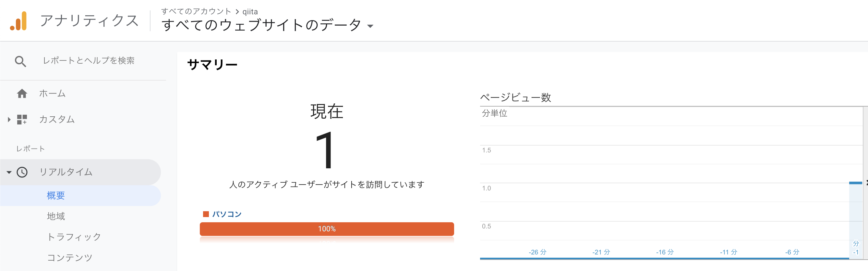
Task: Click the 100% orange device usage bar
Action: click(327, 229)
